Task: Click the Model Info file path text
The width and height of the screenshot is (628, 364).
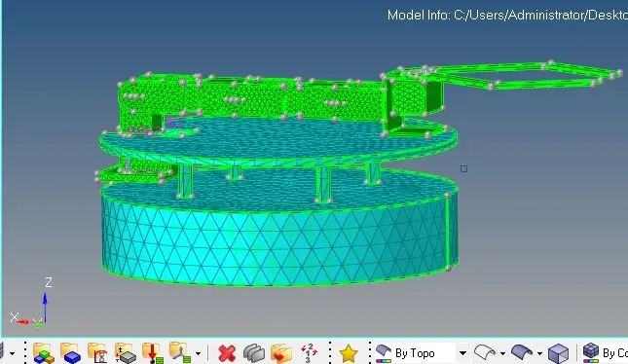Action: click(x=507, y=16)
